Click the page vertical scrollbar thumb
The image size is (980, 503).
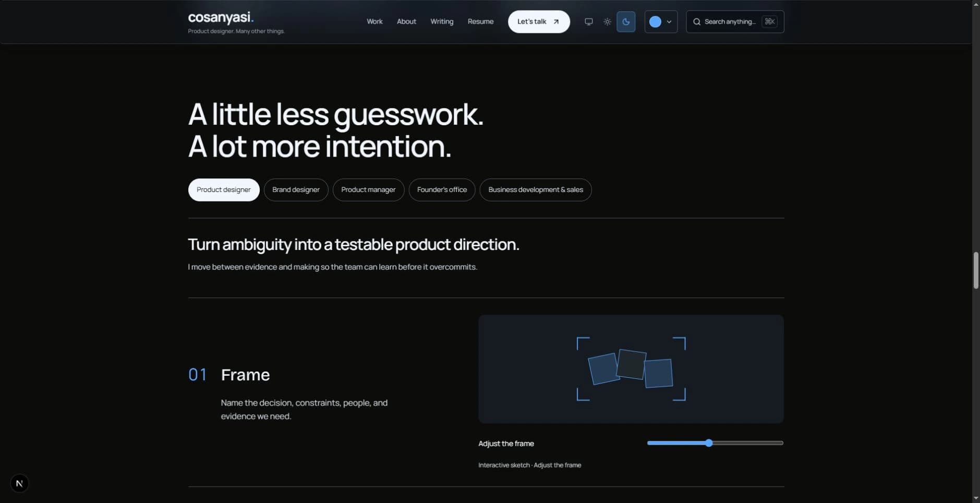click(x=975, y=270)
